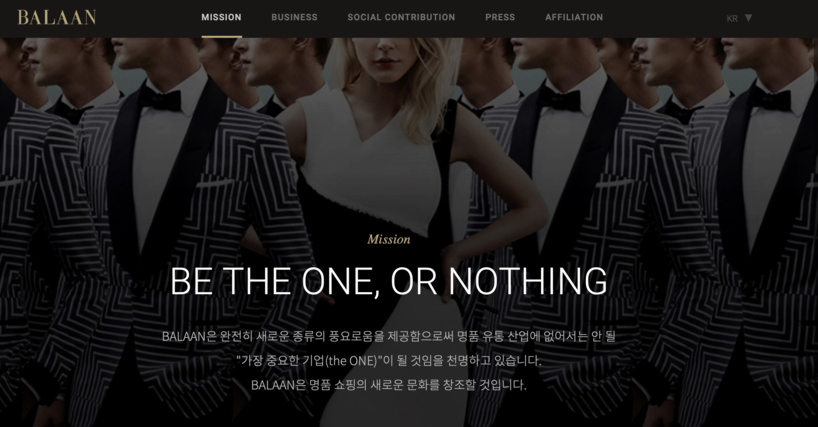This screenshot has width=818, height=427.
Task: Click the empty header area right of AFFILIATION
Action: pos(663,18)
